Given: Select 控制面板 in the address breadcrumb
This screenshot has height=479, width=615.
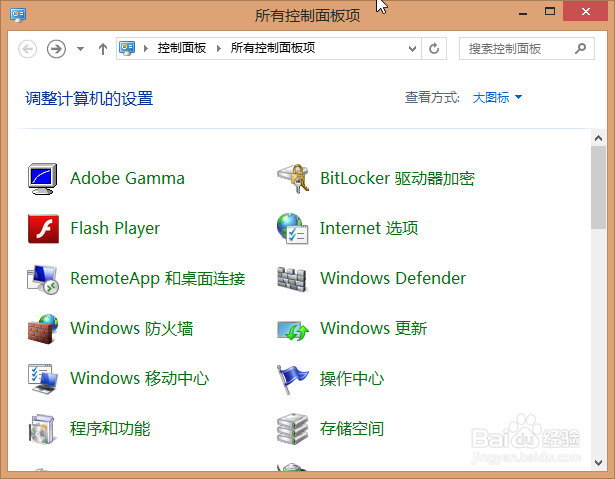Looking at the screenshot, I should [x=182, y=48].
